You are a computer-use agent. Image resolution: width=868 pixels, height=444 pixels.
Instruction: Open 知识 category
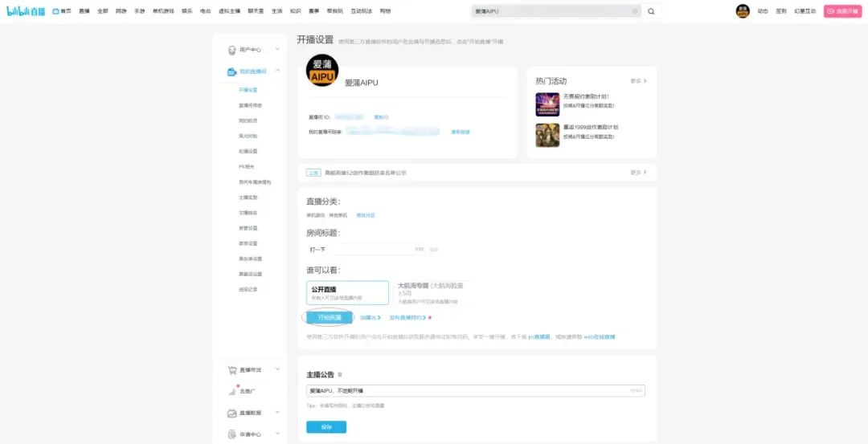pyautogui.click(x=295, y=11)
